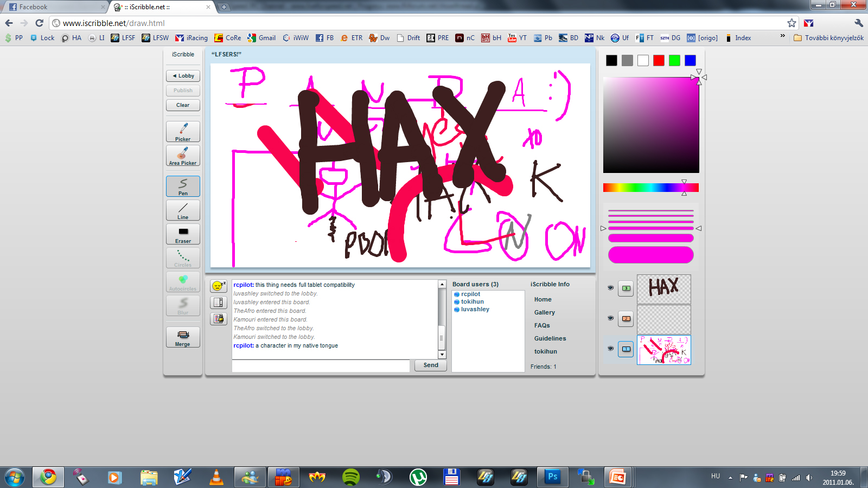Toggle the eye icon for layer 1
This screenshot has height=488, width=868.
coord(610,349)
